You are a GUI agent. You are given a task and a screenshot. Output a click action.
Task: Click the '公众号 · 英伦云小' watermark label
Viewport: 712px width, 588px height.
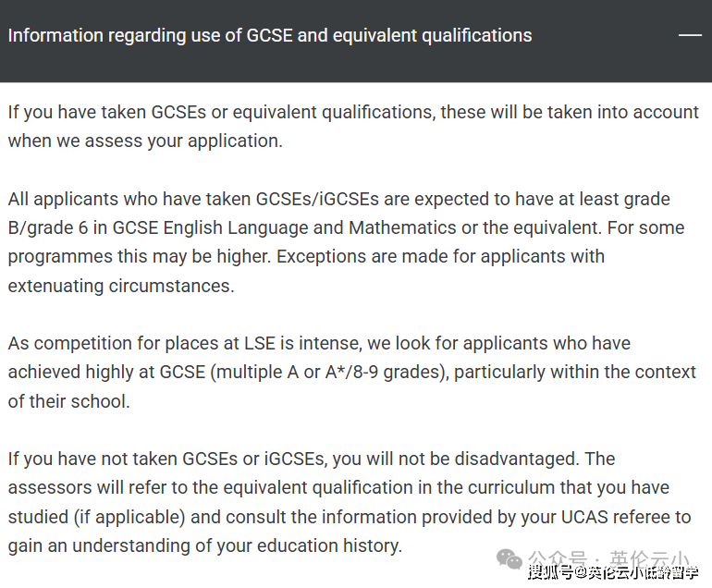point(608,558)
